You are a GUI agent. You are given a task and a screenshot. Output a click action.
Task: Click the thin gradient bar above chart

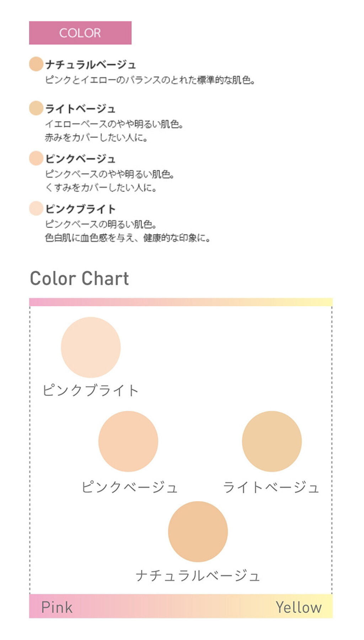[181, 302]
